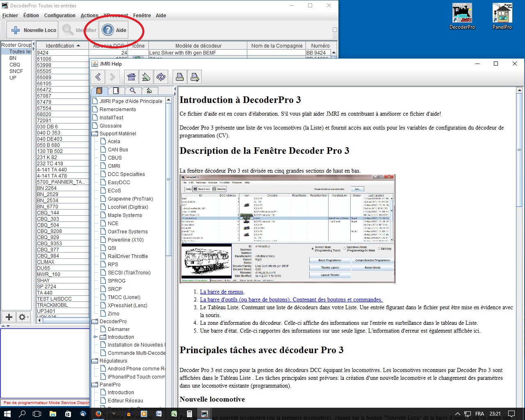Collapse the Support Matériel tree folder
The height and width of the screenshot is (420, 525).
[x=96, y=134]
